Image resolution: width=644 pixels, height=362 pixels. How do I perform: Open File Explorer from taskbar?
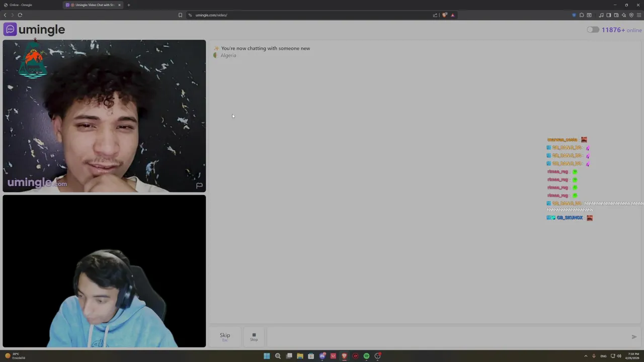tap(300, 356)
